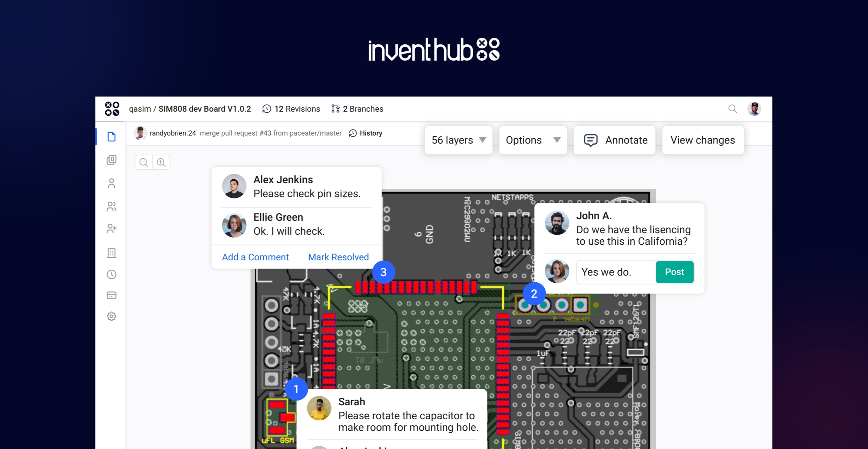Open the settings gear in sidebar
868x449 pixels.
coord(111,316)
